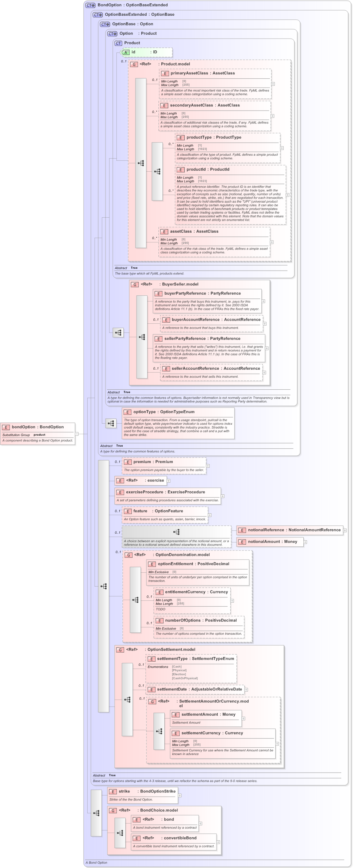Click the E icon of exerciseProcedure
353x868 pixels.
(x=120, y=493)
